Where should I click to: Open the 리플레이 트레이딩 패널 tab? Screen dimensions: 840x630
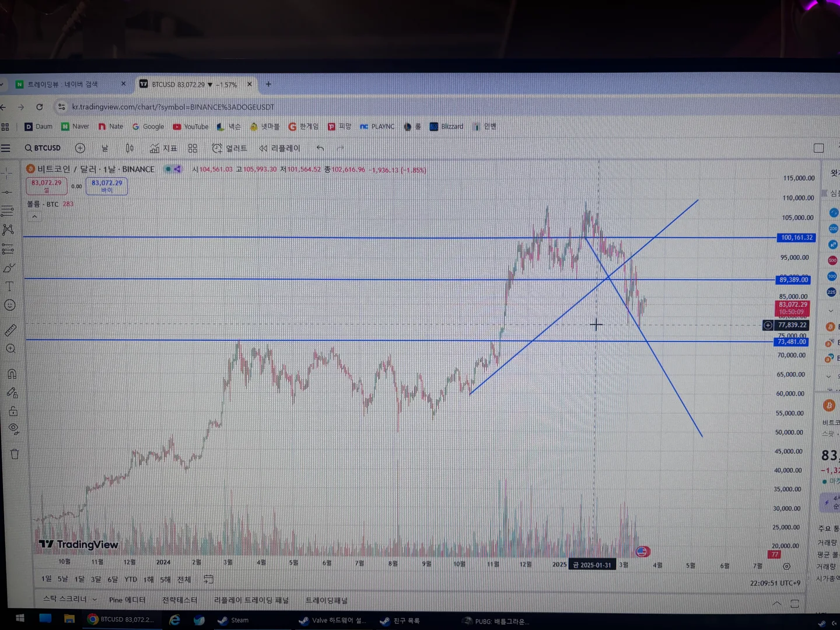(x=251, y=600)
